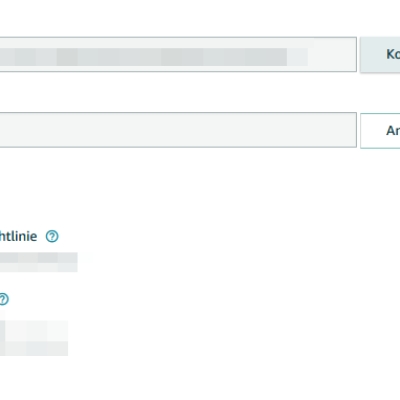Copy the top field using the 'Ko' button

pyautogui.click(x=380, y=54)
